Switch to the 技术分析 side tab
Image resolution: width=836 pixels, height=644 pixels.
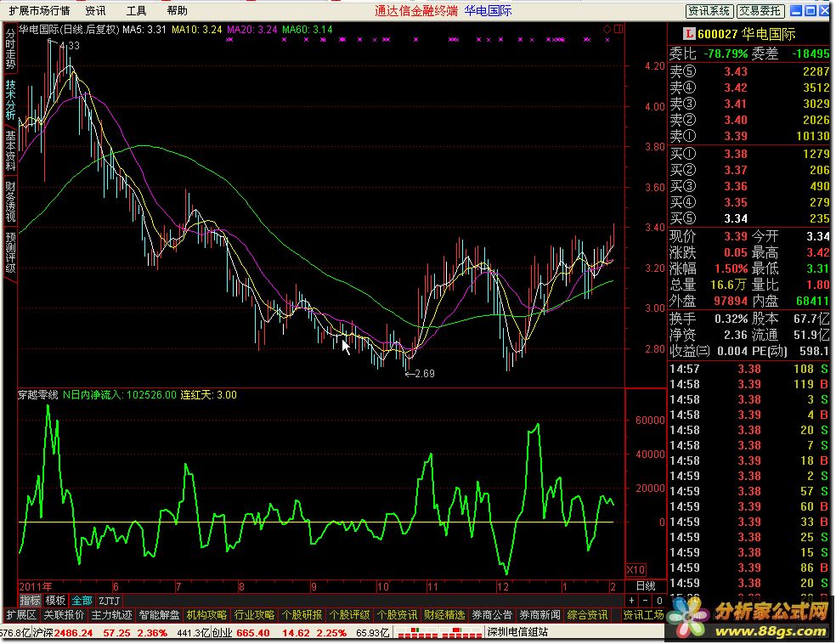pos(10,99)
